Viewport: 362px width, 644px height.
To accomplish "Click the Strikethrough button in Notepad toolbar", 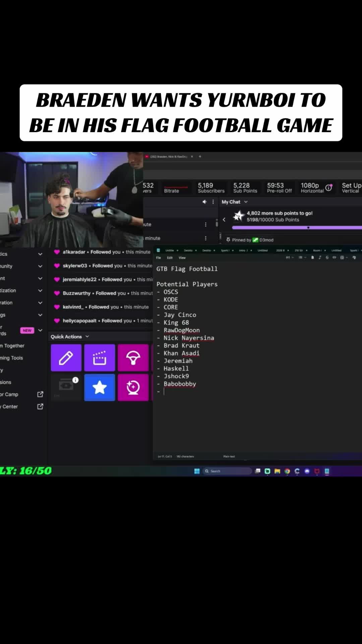I will pyautogui.click(x=327, y=257).
